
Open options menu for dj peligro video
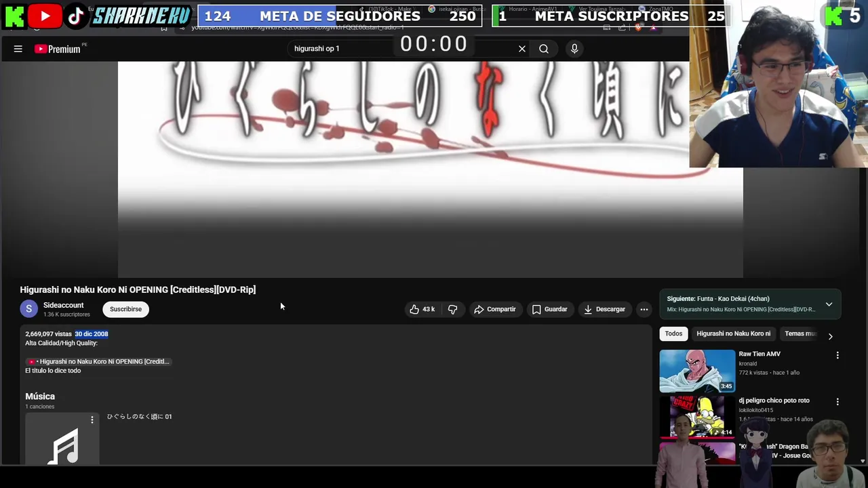coord(837,402)
